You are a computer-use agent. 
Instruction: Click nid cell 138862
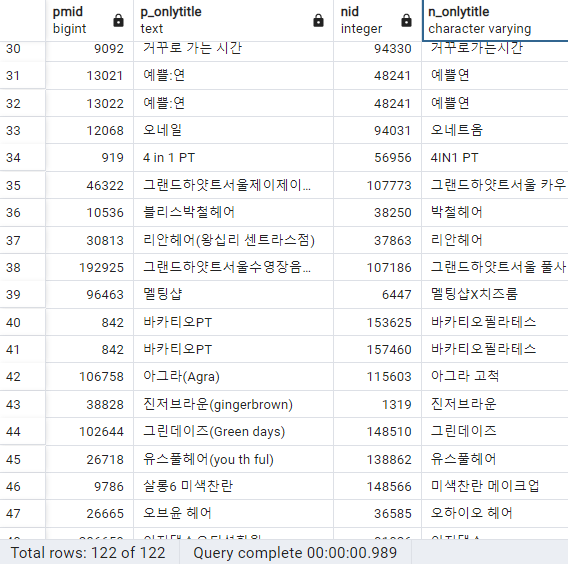(x=377, y=459)
